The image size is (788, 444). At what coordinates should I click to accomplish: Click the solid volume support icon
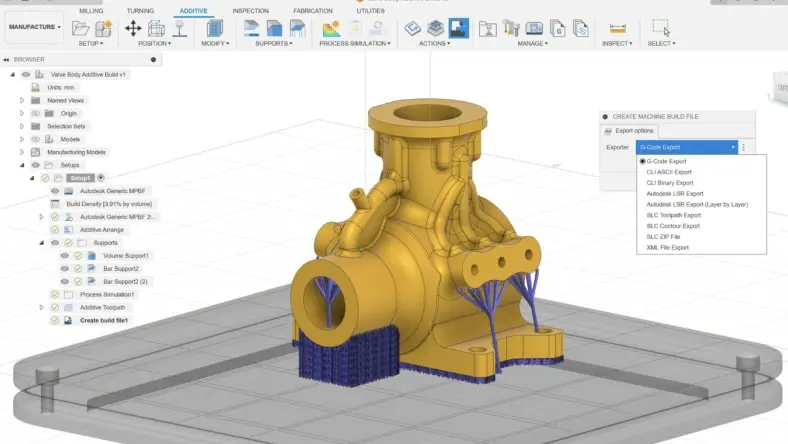274,28
